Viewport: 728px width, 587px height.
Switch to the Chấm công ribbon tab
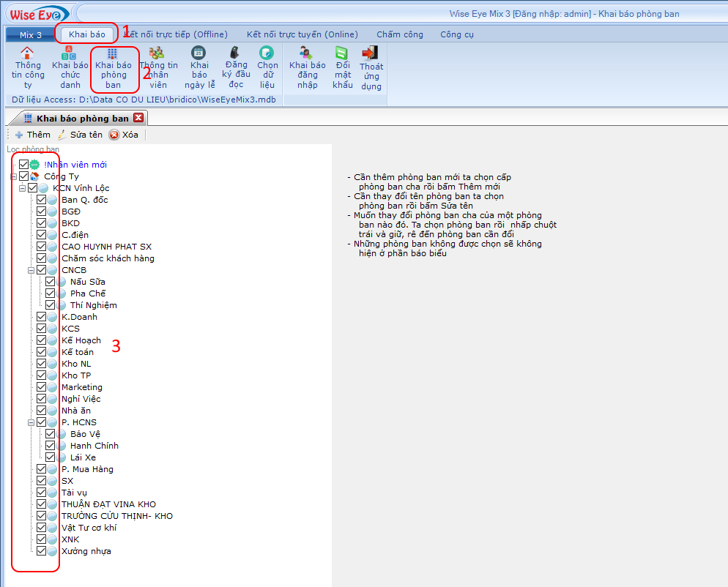pos(399,34)
